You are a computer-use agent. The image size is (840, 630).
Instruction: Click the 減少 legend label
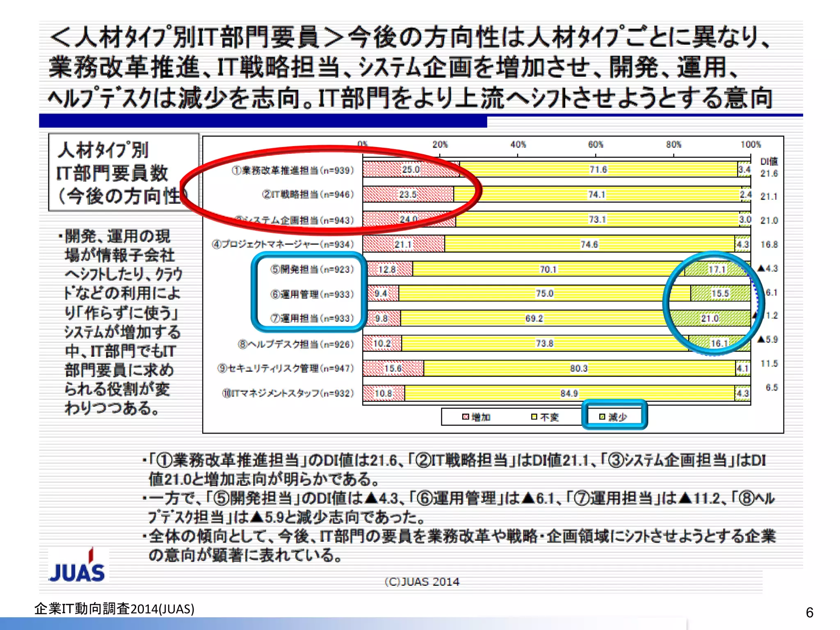[x=618, y=417]
